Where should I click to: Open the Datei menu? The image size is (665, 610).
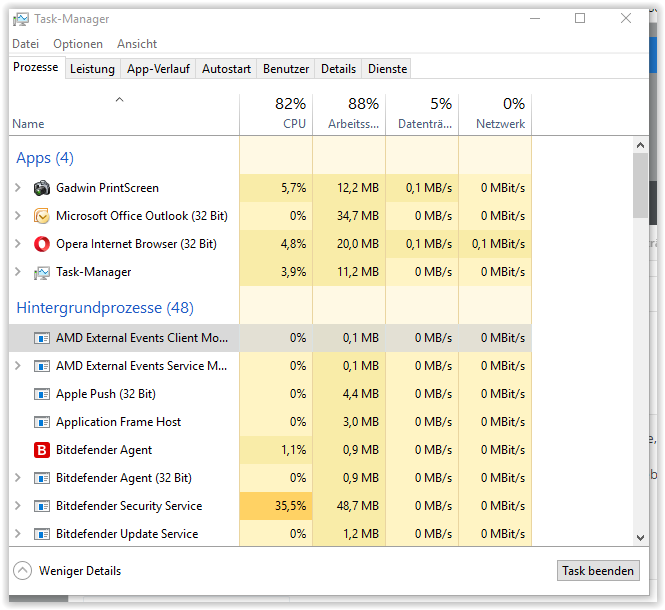(25, 44)
